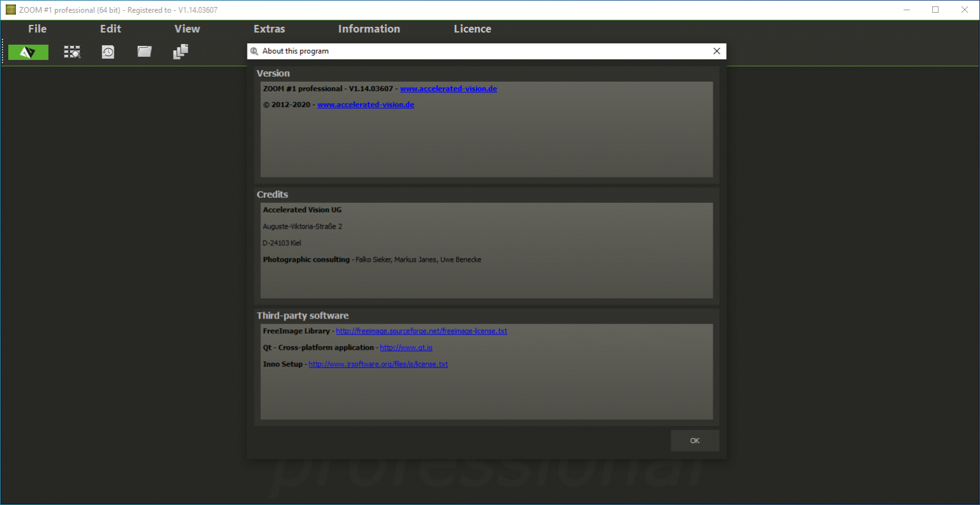Open the Inno Setup license link
This screenshot has width=980, height=505.
pos(378,365)
